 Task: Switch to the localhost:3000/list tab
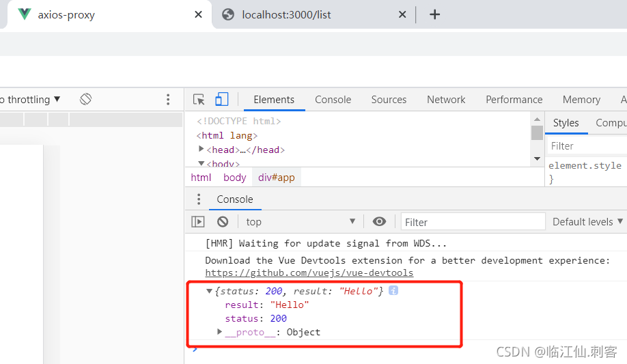(x=286, y=15)
